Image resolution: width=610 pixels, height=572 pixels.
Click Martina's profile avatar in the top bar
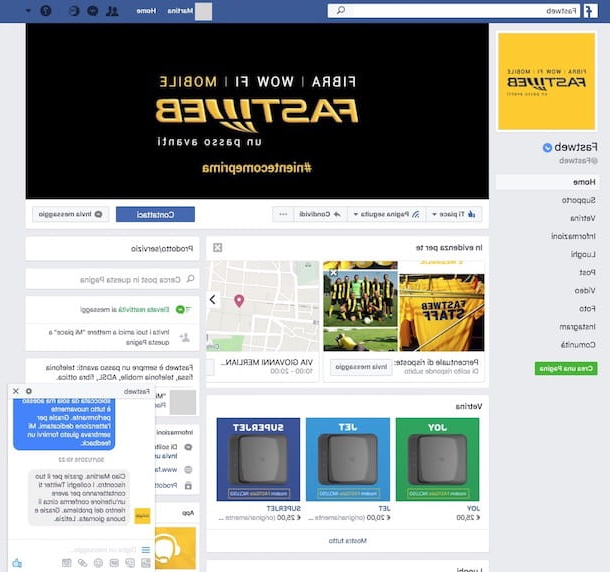coord(203,11)
